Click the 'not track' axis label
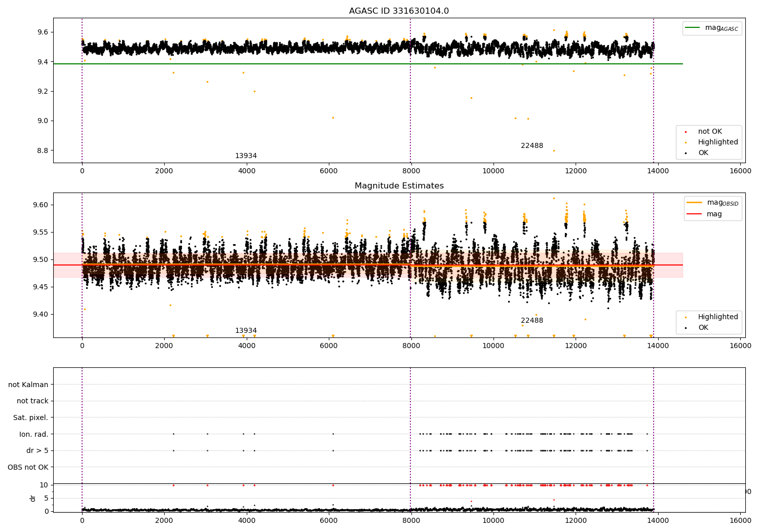Screen dimensions: 760x532 [32, 401]
